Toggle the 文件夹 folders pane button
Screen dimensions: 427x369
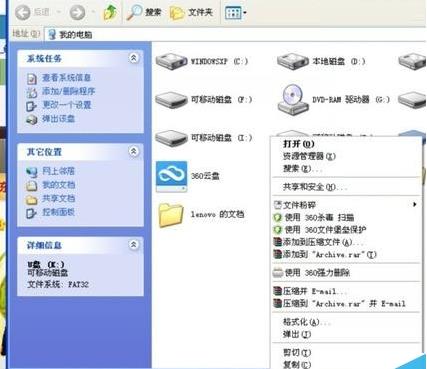pyautogui.click(x=191, y=13)
